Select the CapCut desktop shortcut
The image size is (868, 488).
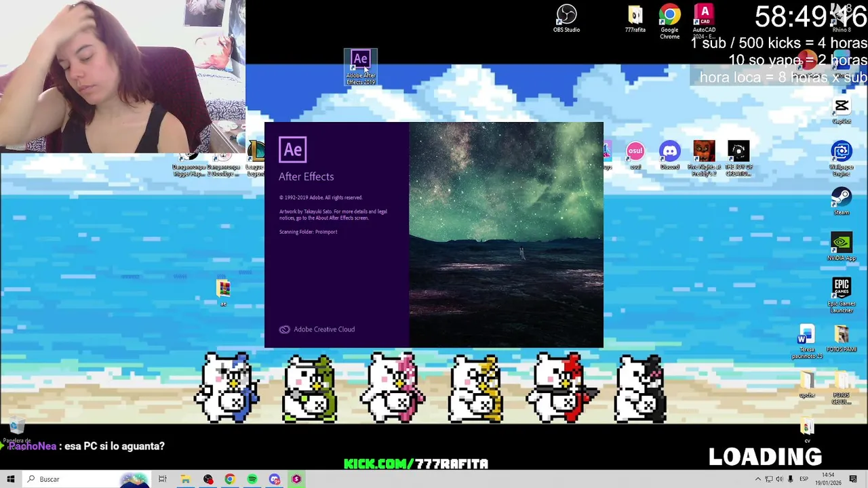point(842,111)
